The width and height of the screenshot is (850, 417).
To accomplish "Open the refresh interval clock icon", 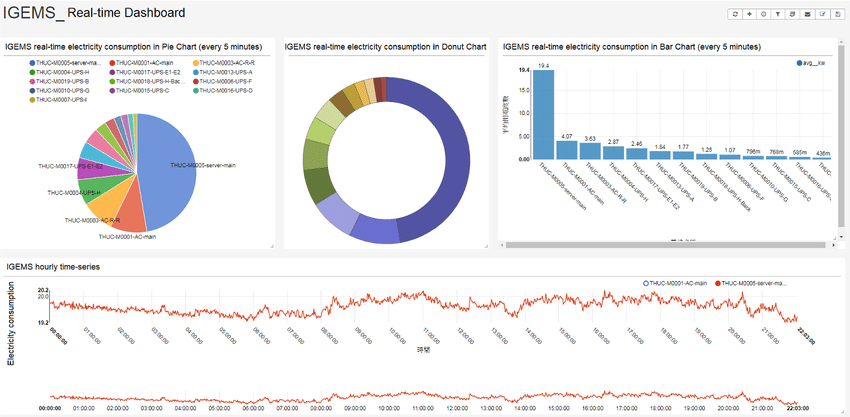I will point(763,15).
